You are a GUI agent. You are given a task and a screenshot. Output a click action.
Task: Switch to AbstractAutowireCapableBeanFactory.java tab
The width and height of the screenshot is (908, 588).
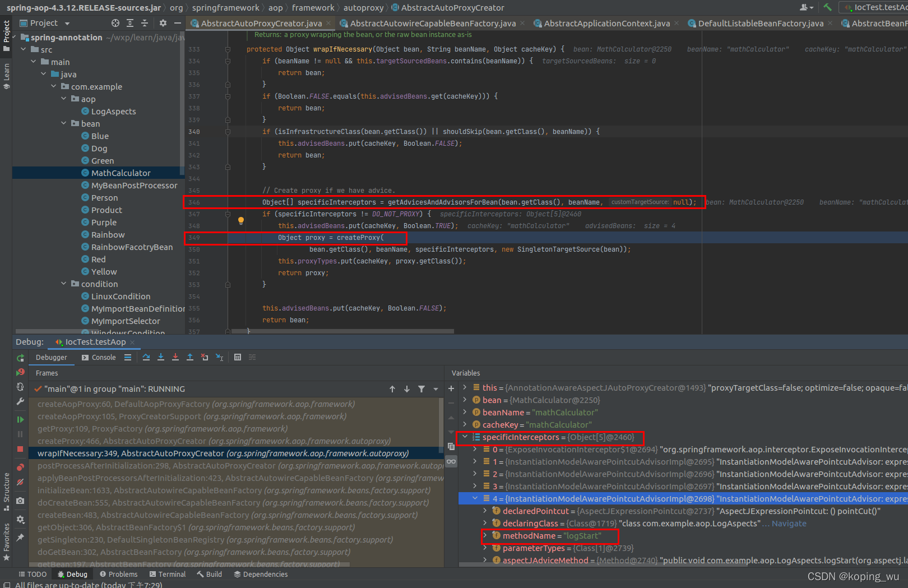click(x=432, y=23)
